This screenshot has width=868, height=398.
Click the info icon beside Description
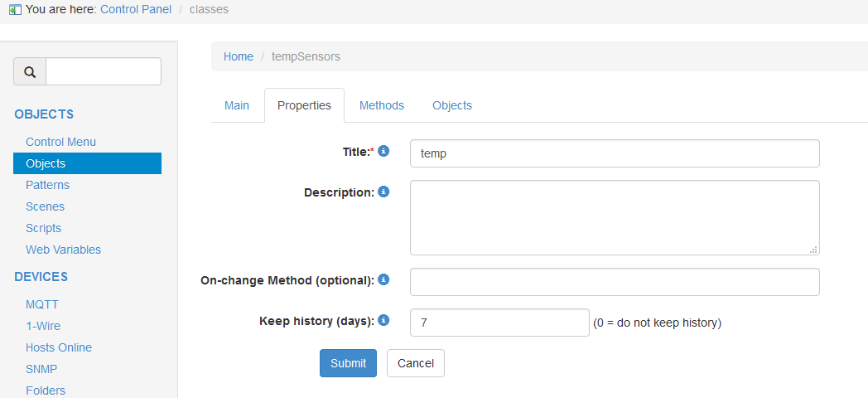click(383, 192)
